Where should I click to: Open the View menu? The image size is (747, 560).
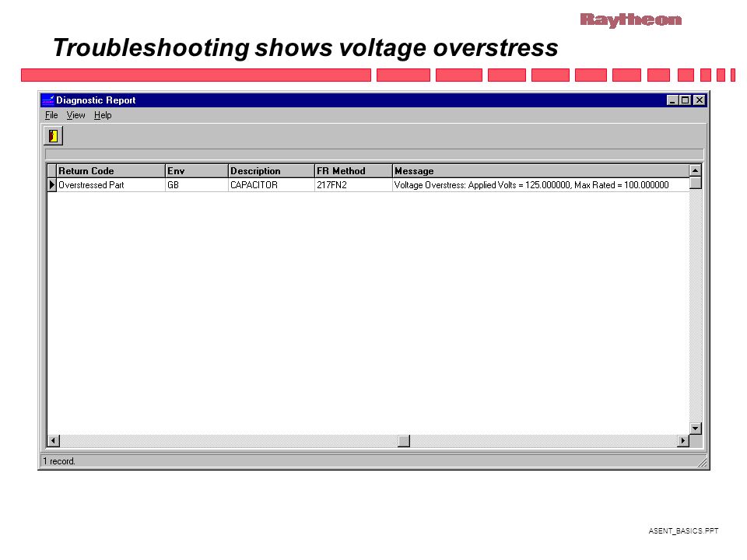coord(75,115)
